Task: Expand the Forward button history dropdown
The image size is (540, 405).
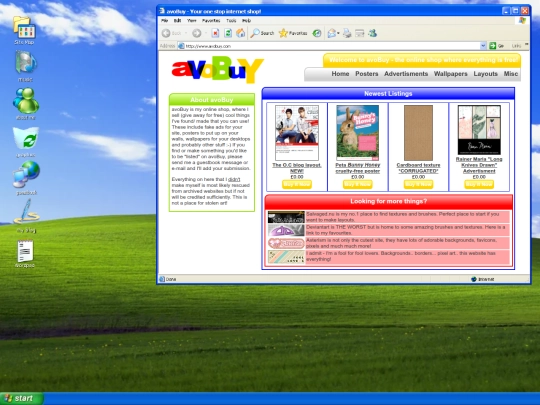Action: (206, 33)
